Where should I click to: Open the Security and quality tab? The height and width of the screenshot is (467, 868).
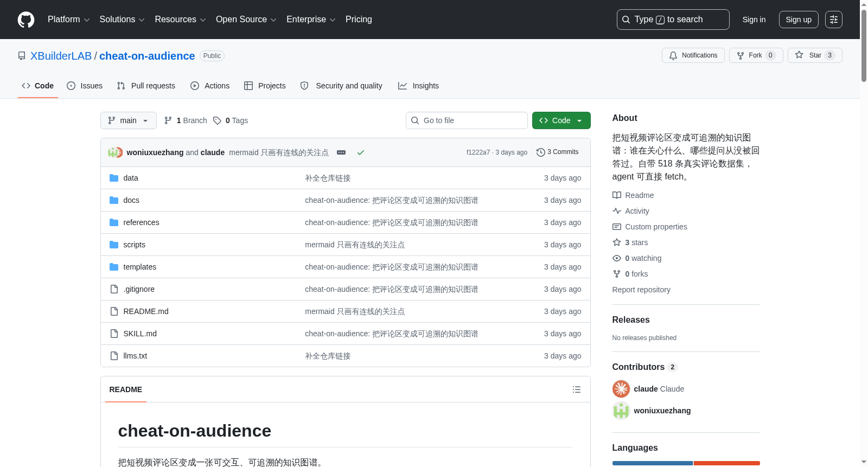[x=341, y=86]
